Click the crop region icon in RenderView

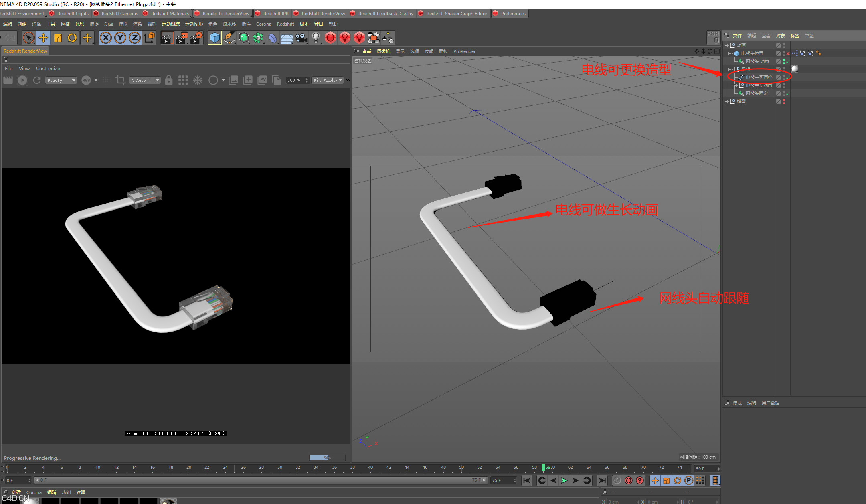120,80
